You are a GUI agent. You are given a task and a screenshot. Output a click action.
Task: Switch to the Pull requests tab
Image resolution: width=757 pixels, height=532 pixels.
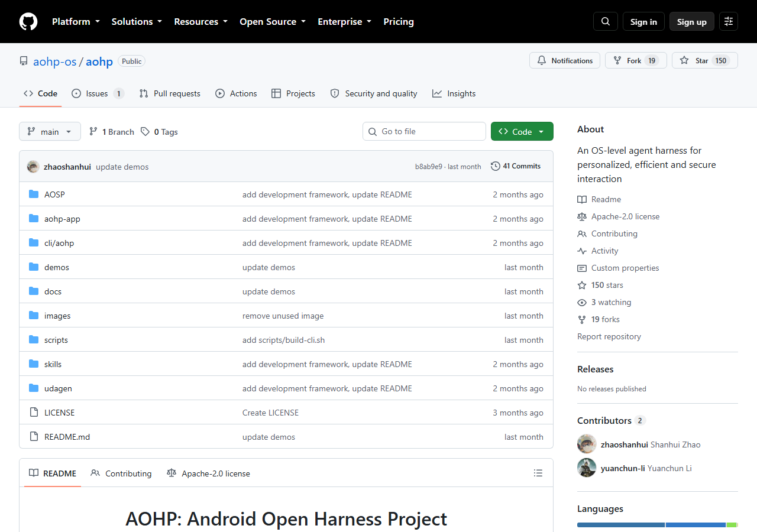[170, 93]
